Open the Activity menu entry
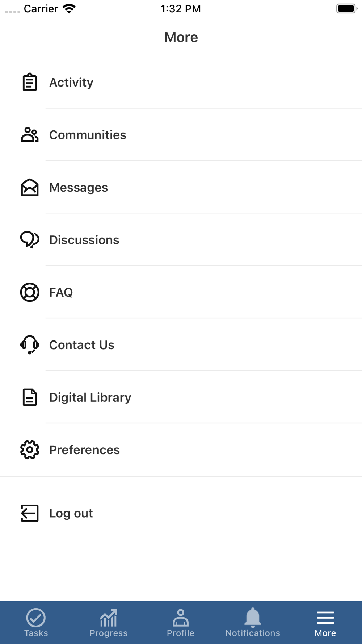 [71, 83]
